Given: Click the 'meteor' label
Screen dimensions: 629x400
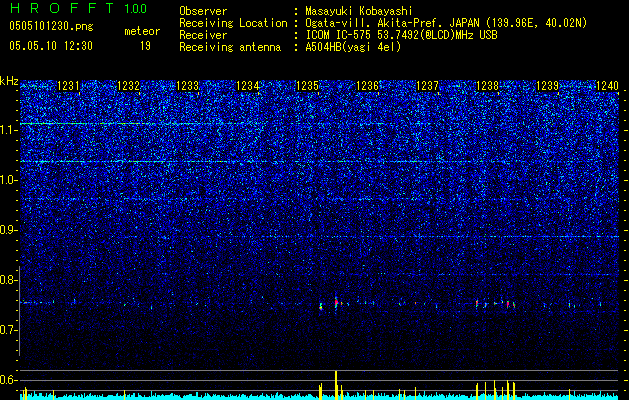Looking at the screenshot, I should point(142,31).
